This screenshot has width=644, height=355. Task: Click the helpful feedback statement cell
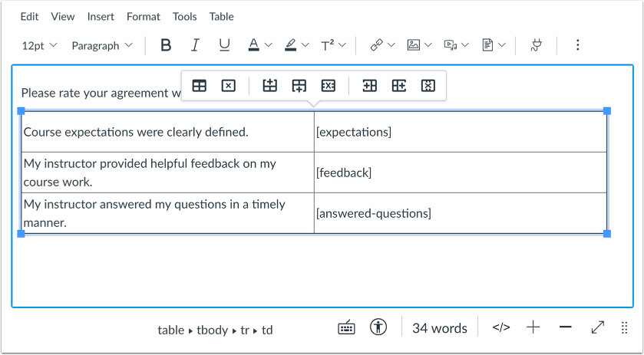168,173
